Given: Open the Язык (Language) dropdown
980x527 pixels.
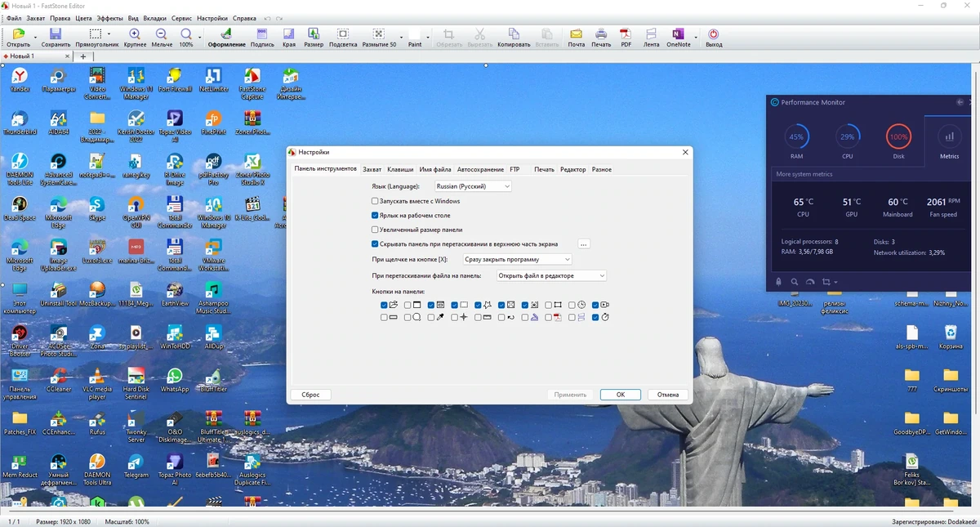Looking at the screenshot, I should [473, 186].
